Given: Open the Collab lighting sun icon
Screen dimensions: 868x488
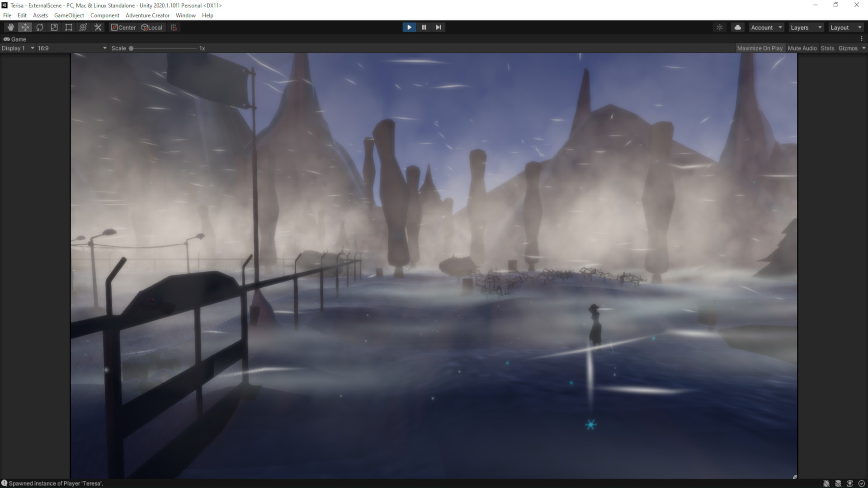Looking at the screenshot, I should pyautogui.click(x=720, y=27).
